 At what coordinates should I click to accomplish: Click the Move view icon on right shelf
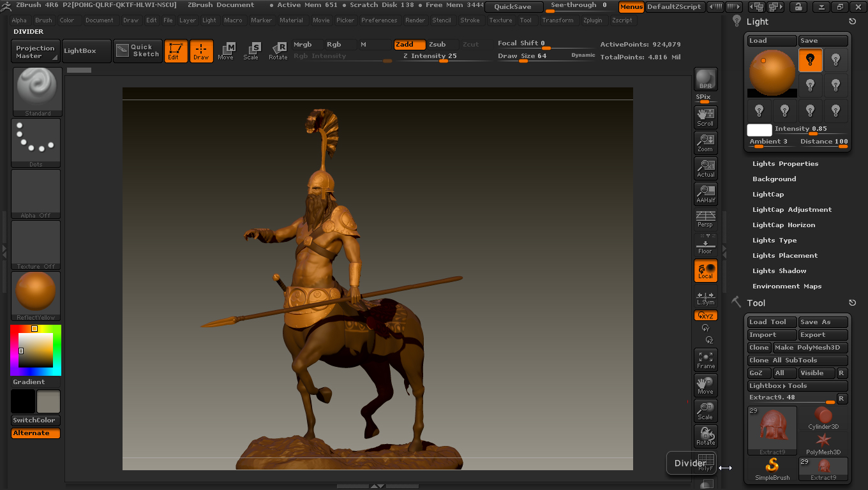coord(705,385)
